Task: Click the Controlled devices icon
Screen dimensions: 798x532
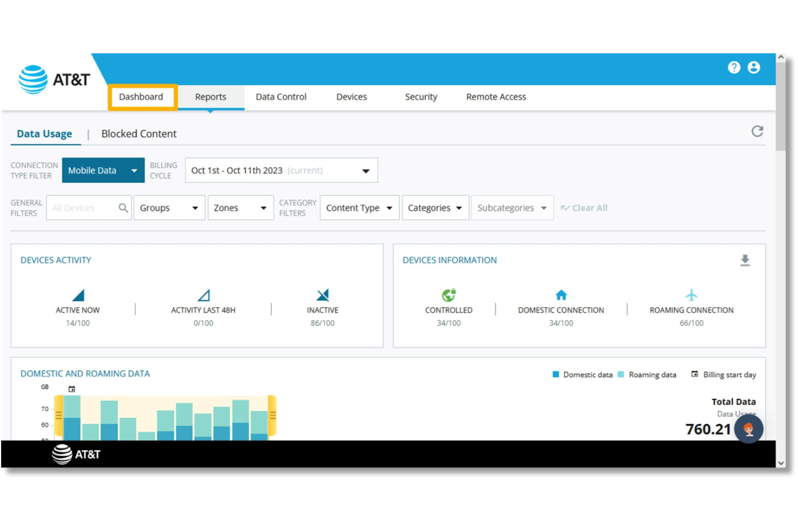Action: (x=449, y=295)
